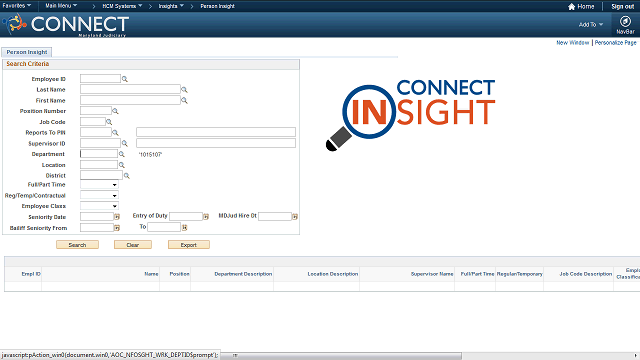This screenshot has height=360, width=640.
Task: Open lookup icon beside Employee ID
Action: [x=124, y=79]
